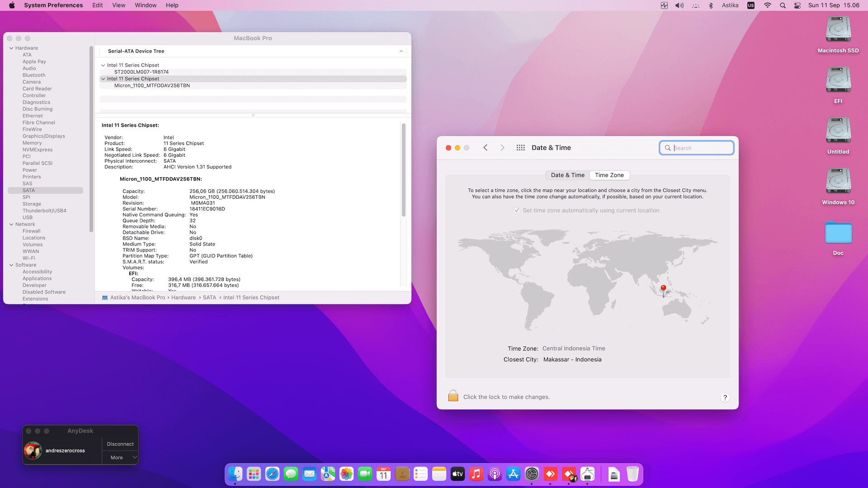This screenshot has height=488, width=868.
Task: Click the US input source in menu bar
Action: click(x=750, y=5)
